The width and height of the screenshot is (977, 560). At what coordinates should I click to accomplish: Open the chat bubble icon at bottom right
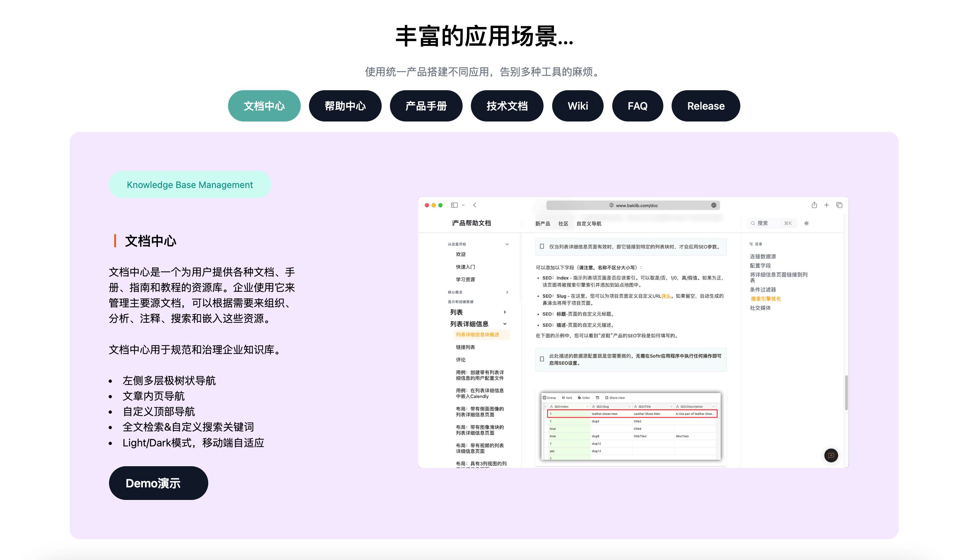tap(831, 455)
